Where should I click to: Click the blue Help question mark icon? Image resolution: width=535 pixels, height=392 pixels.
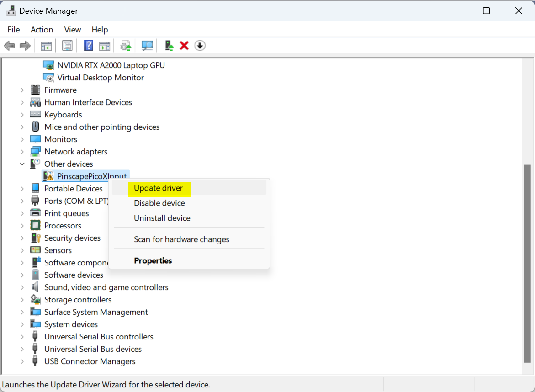[88, 45]
